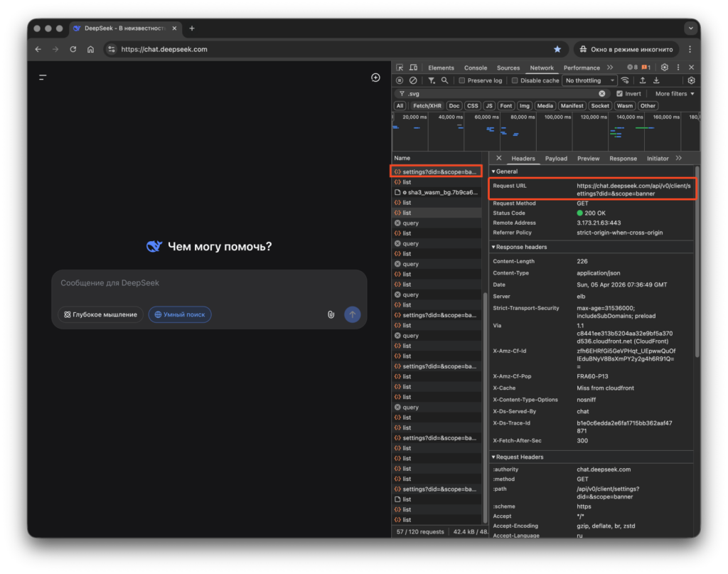Switch to the Elements panel

click(x=441, y=68)
